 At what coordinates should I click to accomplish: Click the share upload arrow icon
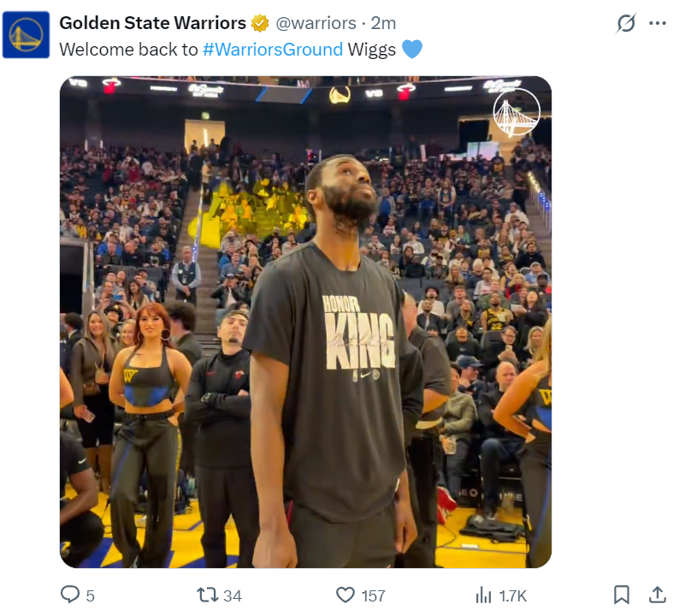point(657,594)
